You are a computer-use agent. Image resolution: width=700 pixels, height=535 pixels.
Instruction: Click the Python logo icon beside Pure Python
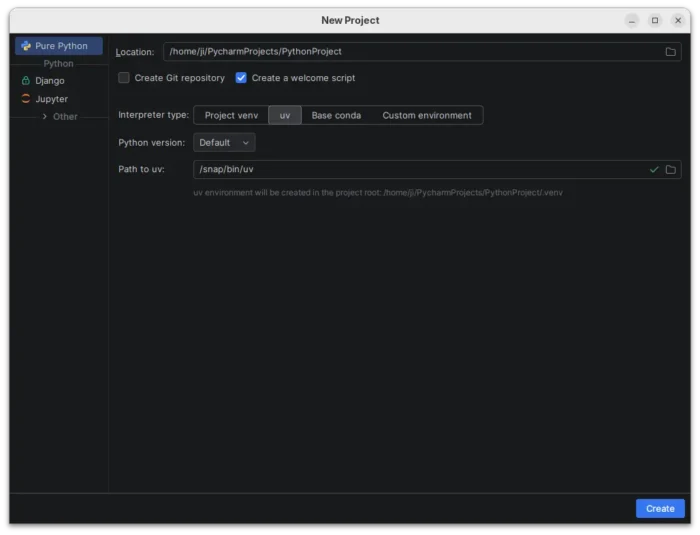(26, 46)
